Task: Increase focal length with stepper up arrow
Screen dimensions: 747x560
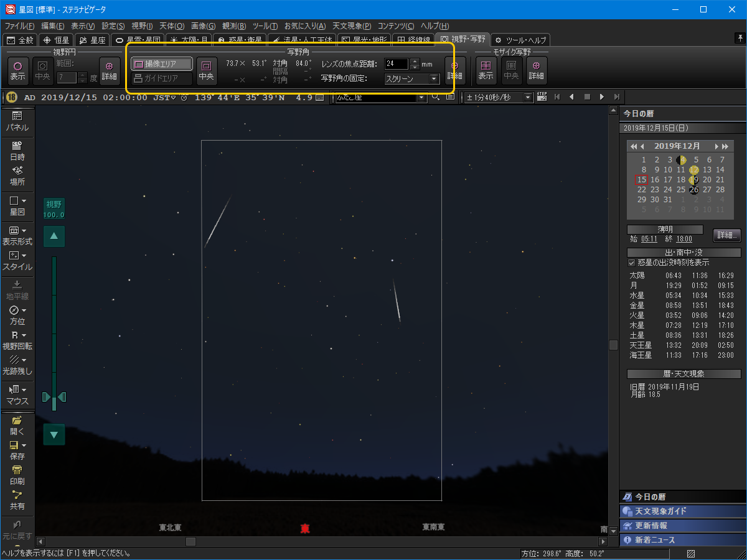Action: coord(415,61)
